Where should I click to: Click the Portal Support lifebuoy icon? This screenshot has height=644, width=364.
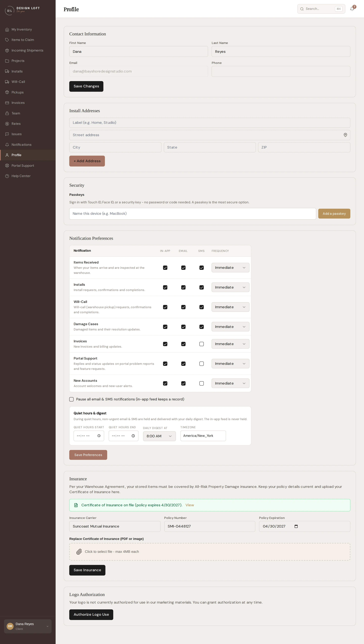click(x=7, y=165)
